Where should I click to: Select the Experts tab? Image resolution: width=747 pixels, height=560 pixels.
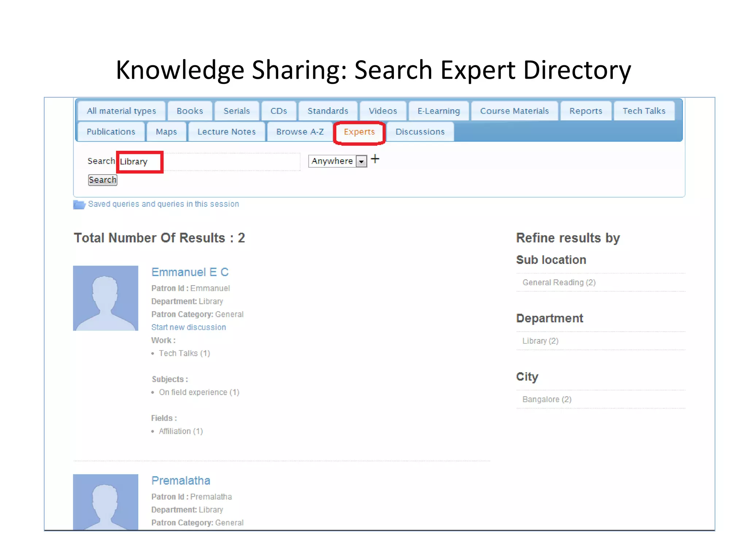click(359, 132)
